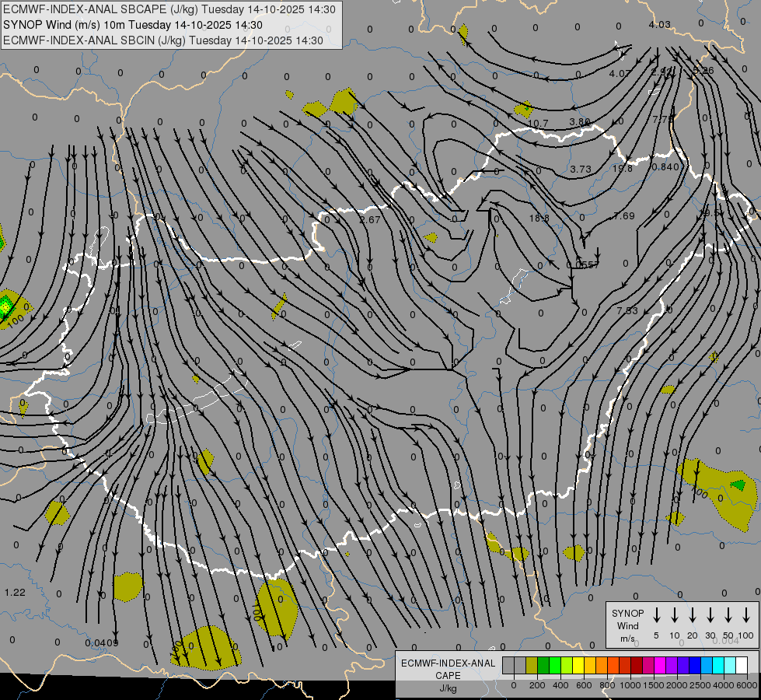Click the 5 m/s wind arrow in legend

(x=656, y=615)
